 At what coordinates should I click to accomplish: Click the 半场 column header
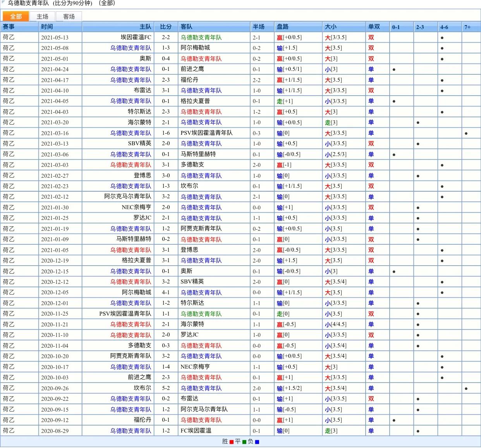tap(259, 27)
